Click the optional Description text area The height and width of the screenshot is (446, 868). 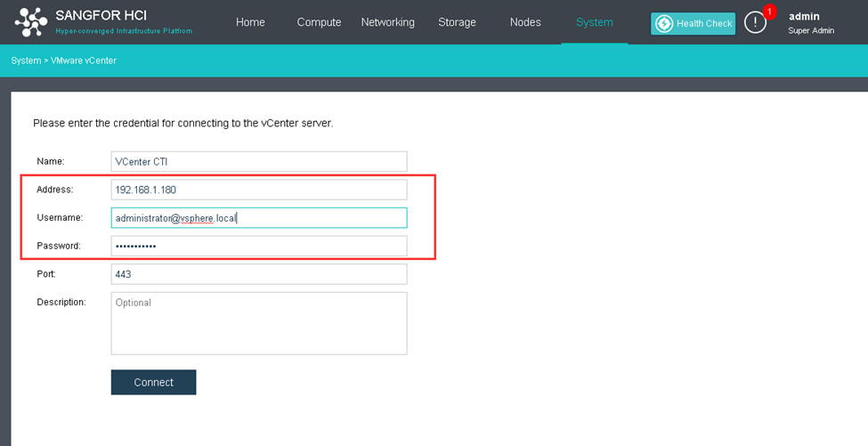coord(259,323)
